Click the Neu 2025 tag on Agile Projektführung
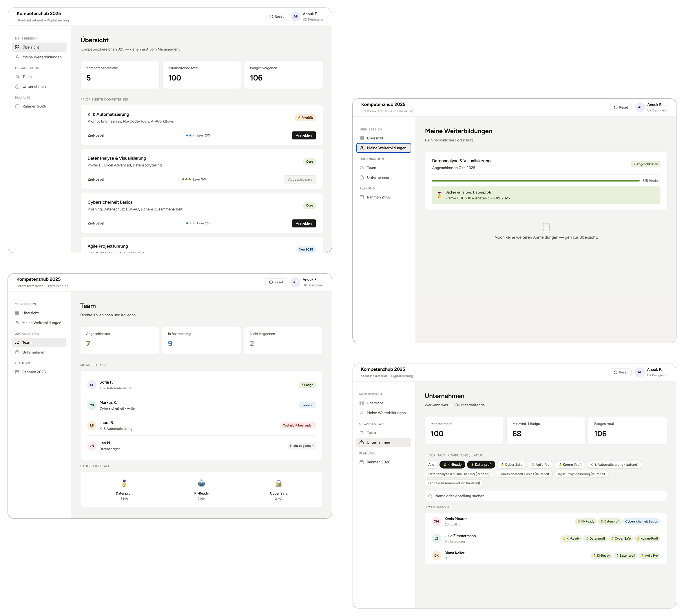684x616 pixels. (306, 250)
